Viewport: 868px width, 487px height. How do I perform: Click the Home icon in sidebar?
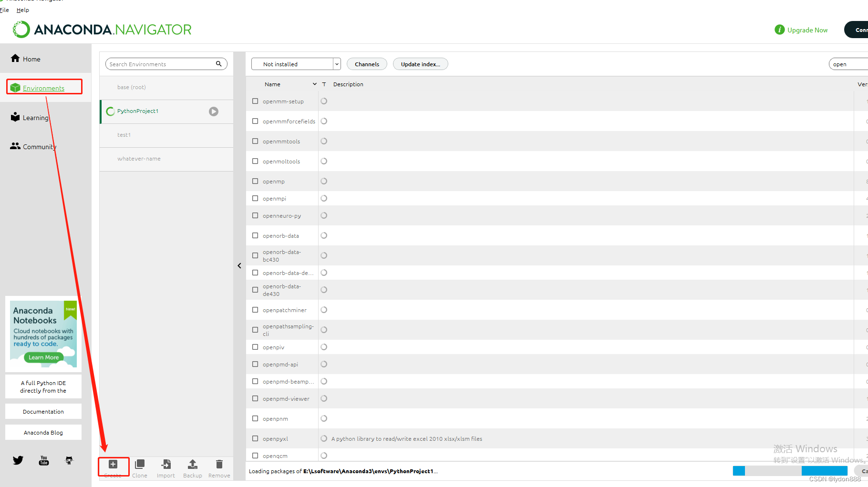(15, 58)
